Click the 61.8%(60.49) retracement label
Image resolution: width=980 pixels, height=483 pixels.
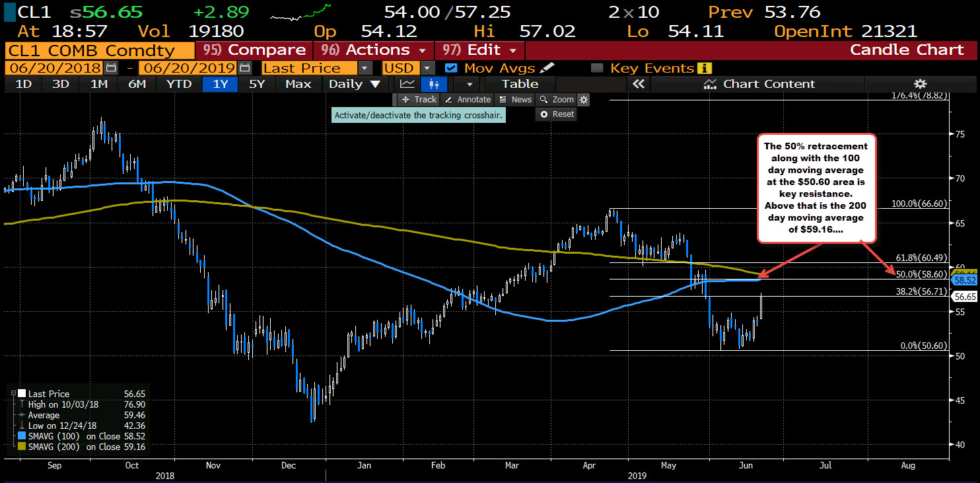tap(920, 257)
